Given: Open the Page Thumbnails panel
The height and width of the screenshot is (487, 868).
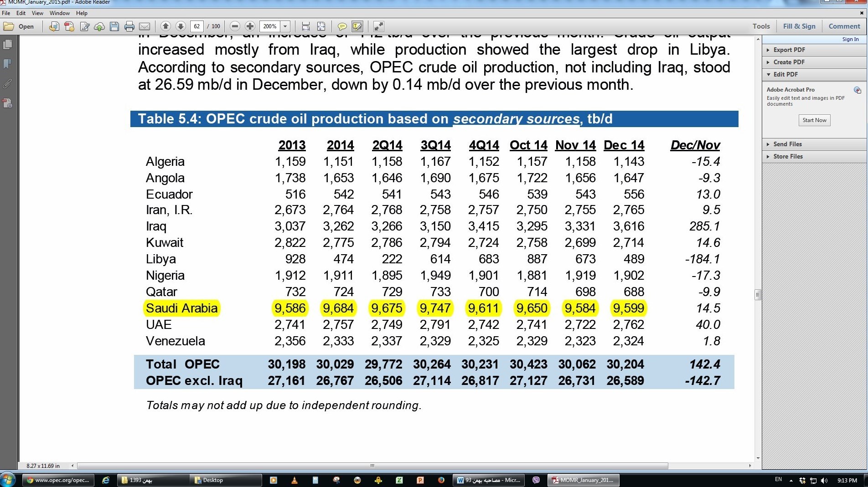Looking at the screenshot, I should 8,45.
